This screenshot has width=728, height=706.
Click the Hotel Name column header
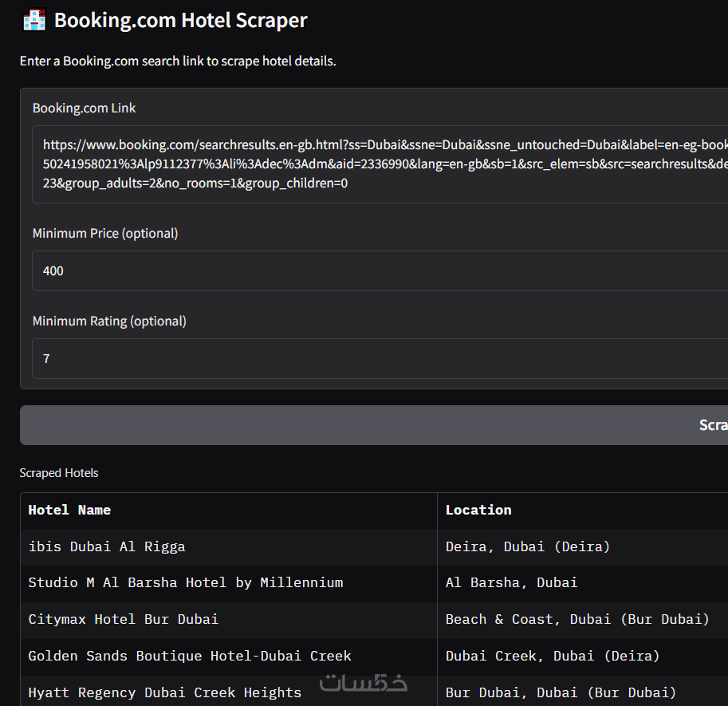coord(69,511)
